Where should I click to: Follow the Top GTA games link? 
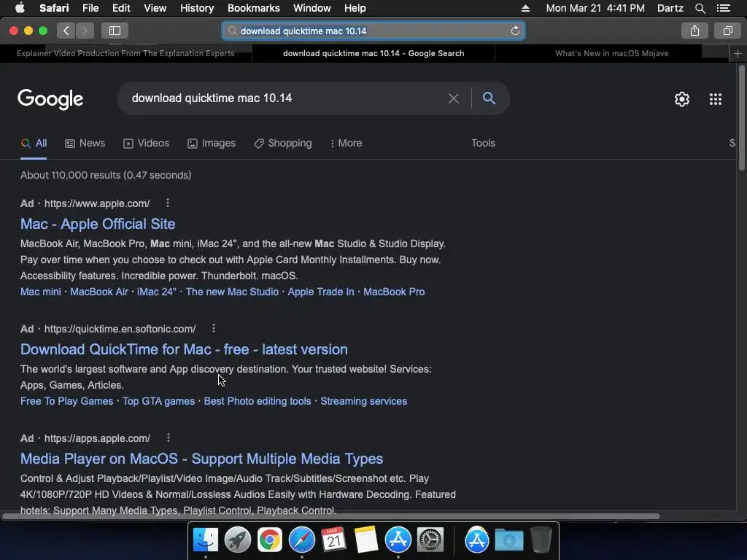158,402
